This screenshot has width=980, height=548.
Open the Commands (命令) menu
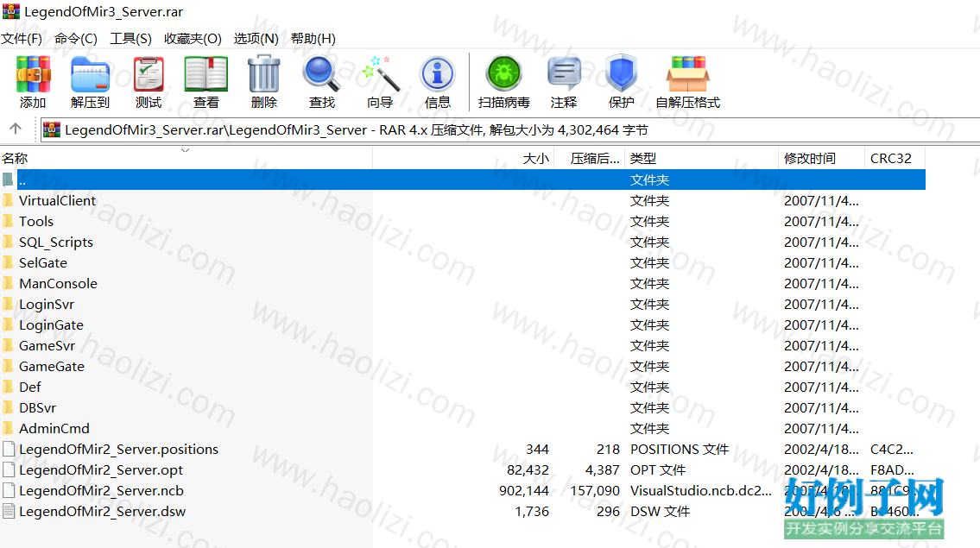coord(76,39)
